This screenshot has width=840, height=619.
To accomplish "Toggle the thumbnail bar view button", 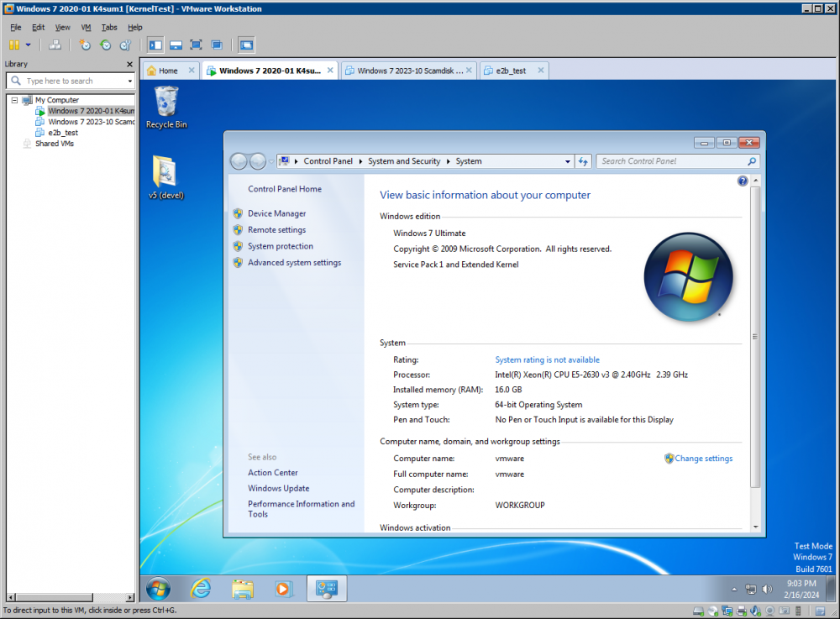I will pyautogui.click(x=176, y=45).
